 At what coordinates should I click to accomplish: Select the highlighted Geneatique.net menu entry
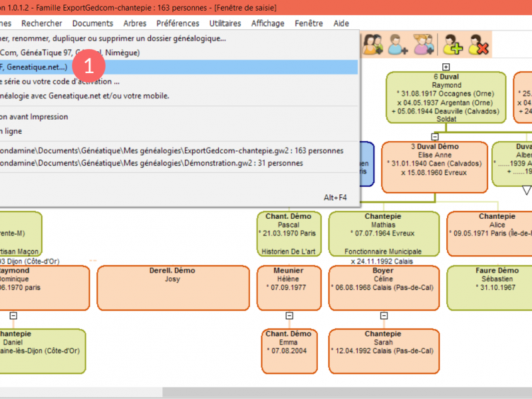178,67
